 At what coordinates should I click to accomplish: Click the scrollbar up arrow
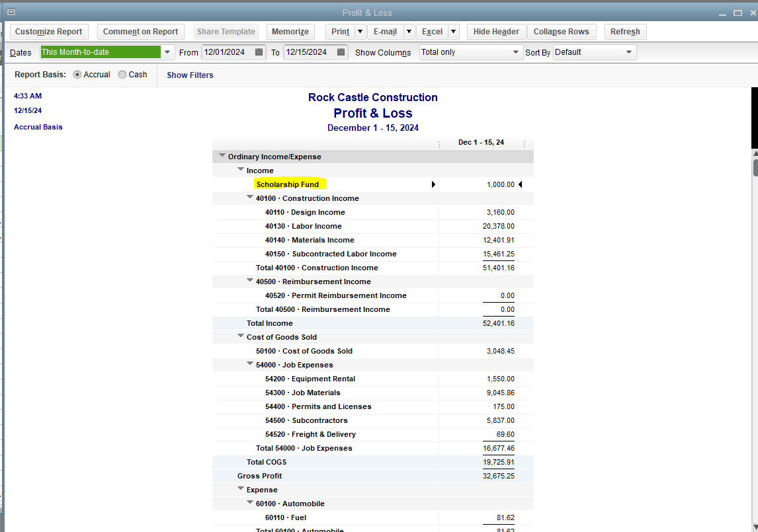click(755, 153)
